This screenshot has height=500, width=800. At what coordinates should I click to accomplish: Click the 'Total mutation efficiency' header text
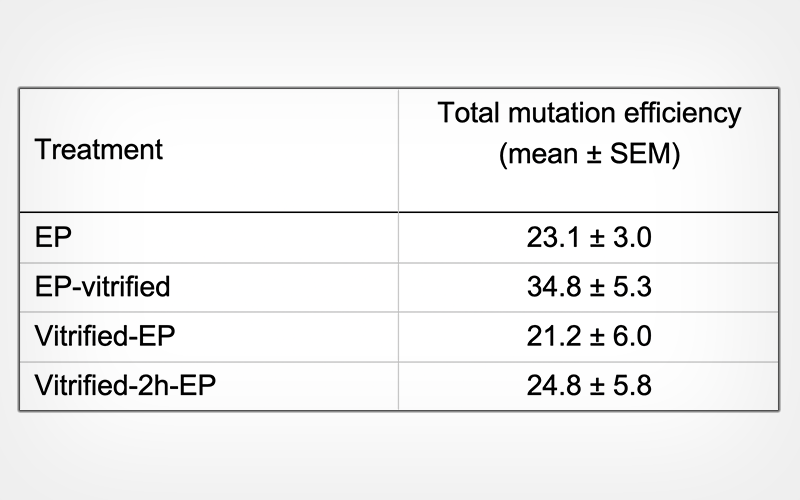[589, 113]
